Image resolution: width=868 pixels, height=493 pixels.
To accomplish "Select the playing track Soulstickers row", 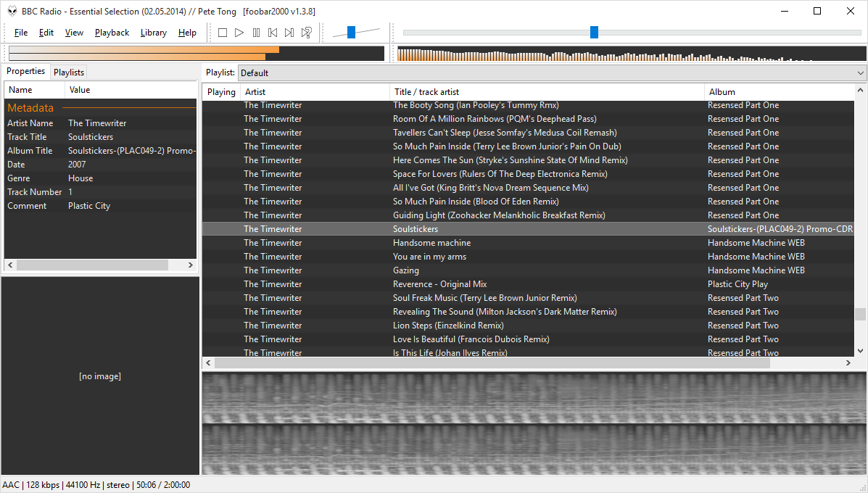I will point(528,229).
